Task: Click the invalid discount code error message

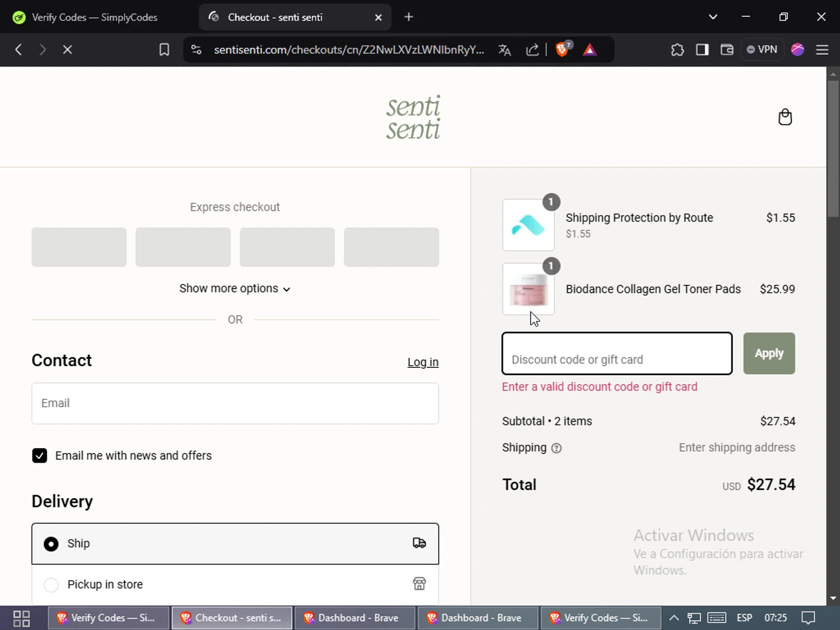Action: [600, 387]
